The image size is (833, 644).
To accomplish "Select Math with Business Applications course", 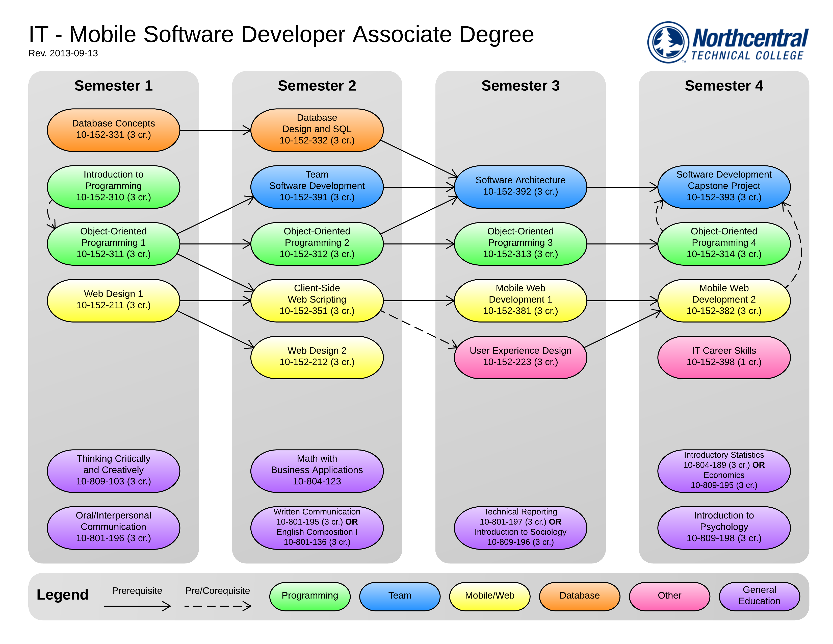I will (317, 470).
